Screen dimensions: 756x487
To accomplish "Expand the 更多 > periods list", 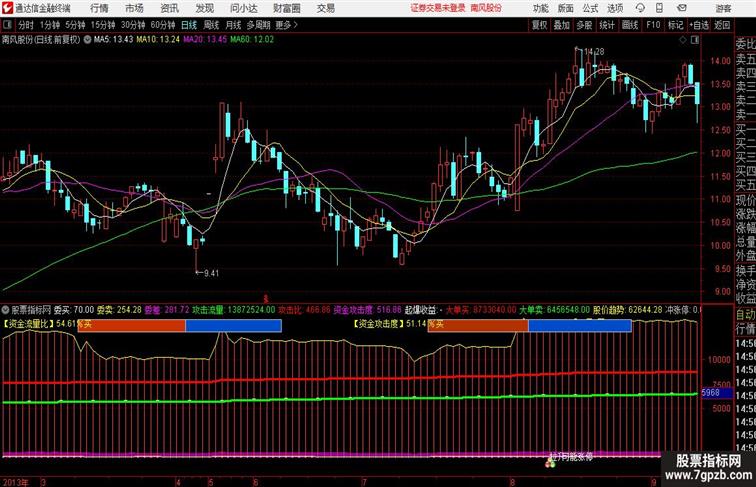I will (287, 25).
